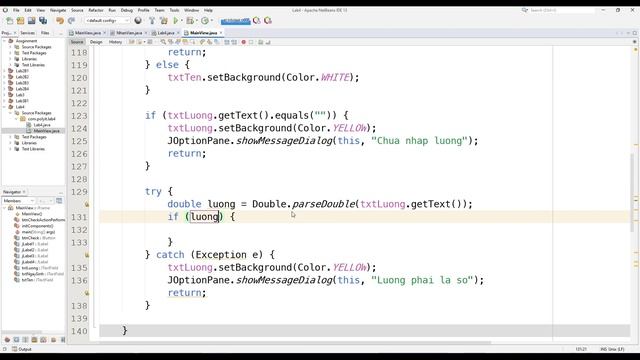Open the Run Project dropdown arrow

coord(182,20)
